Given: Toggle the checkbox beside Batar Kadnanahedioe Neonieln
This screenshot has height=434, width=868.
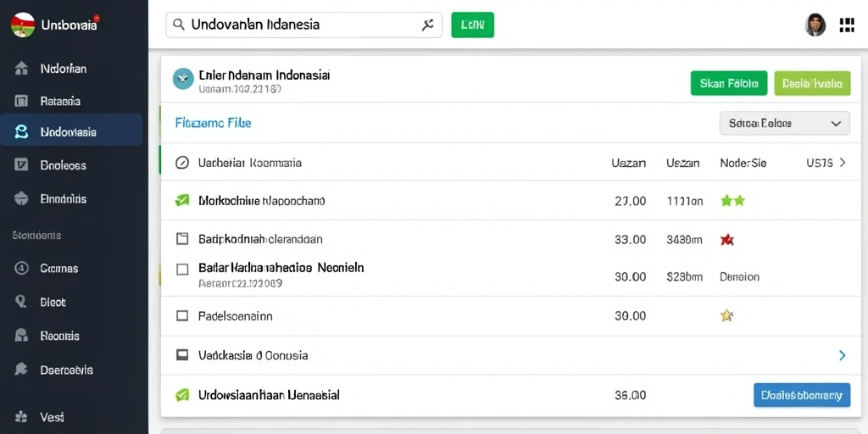Looking at the screenshot, I should coord(181,270).
